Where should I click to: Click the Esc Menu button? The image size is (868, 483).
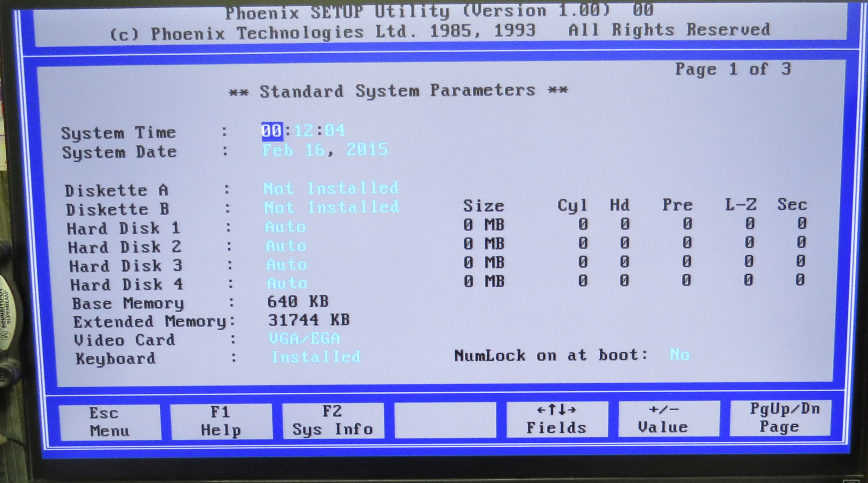(110, 422)
